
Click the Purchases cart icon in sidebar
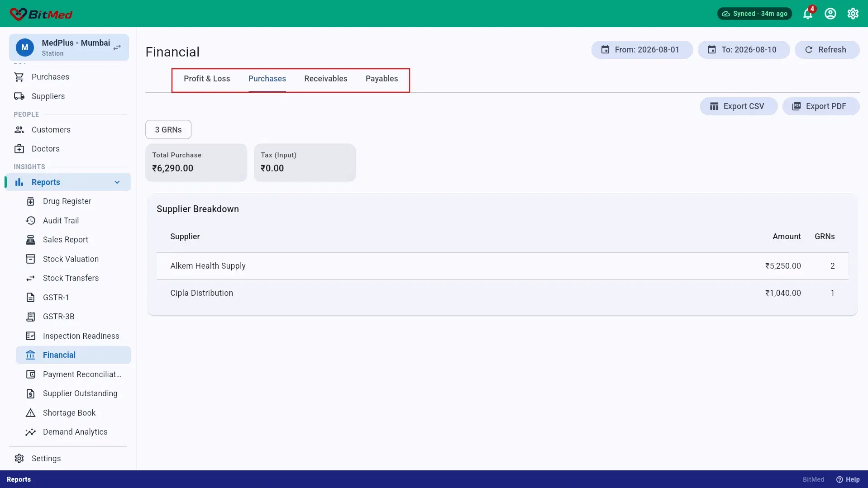(x=19, y=77)
